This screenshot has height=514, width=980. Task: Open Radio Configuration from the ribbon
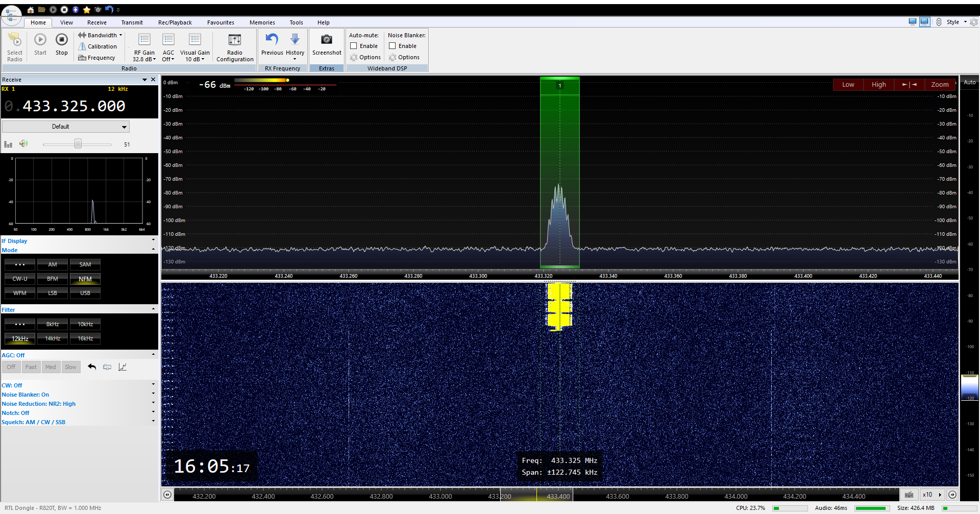click(x=235, y=40)
